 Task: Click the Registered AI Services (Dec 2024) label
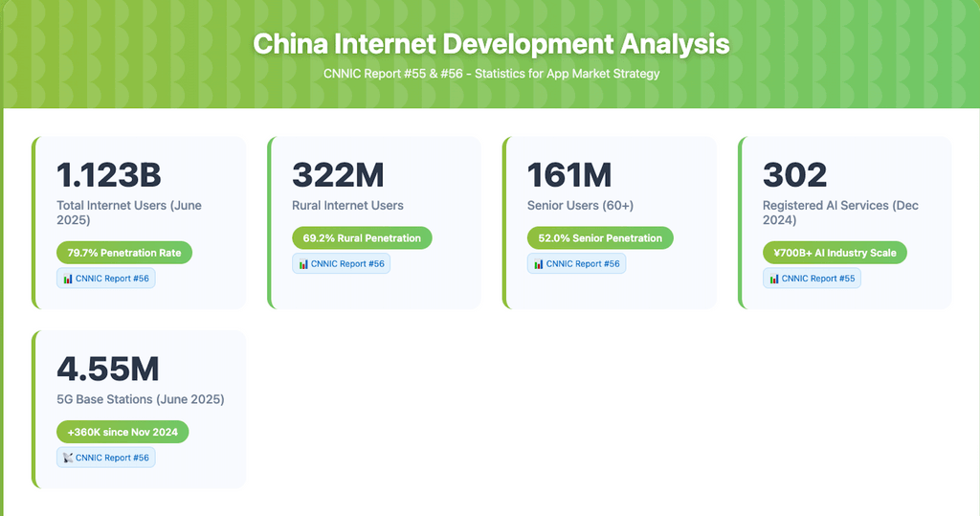[840, 213]
